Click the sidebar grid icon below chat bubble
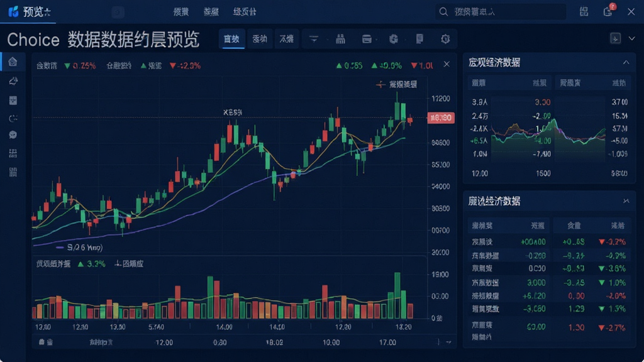Screen dimensions: 644x362 [13, 153]
